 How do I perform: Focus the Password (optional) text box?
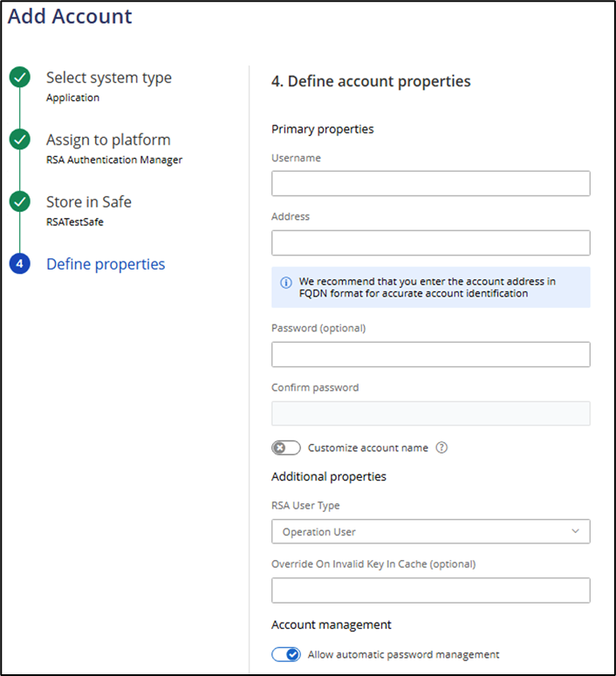[x=430, y=354]
